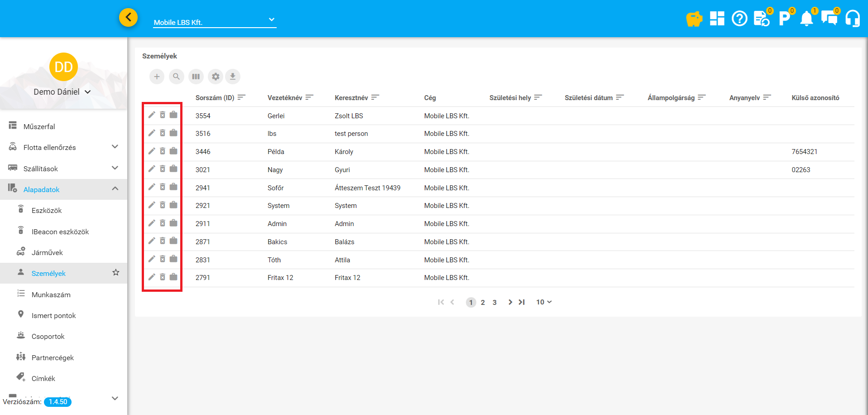Image resolution: width=868 pixels, height=415 pixels.
Task: Toggle favorite star on Személyek menu item
Action: tap(116, 273)
